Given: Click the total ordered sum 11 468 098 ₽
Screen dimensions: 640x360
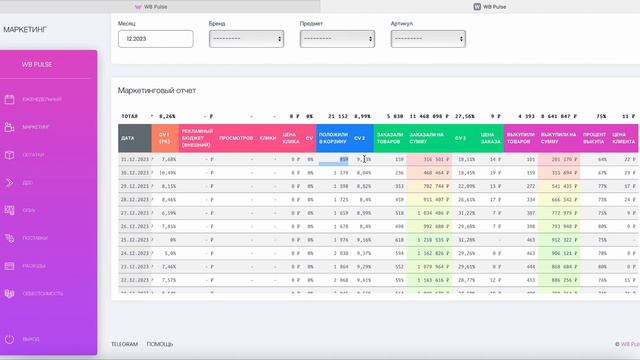Looking at the screenshot, I should (429, 116).
